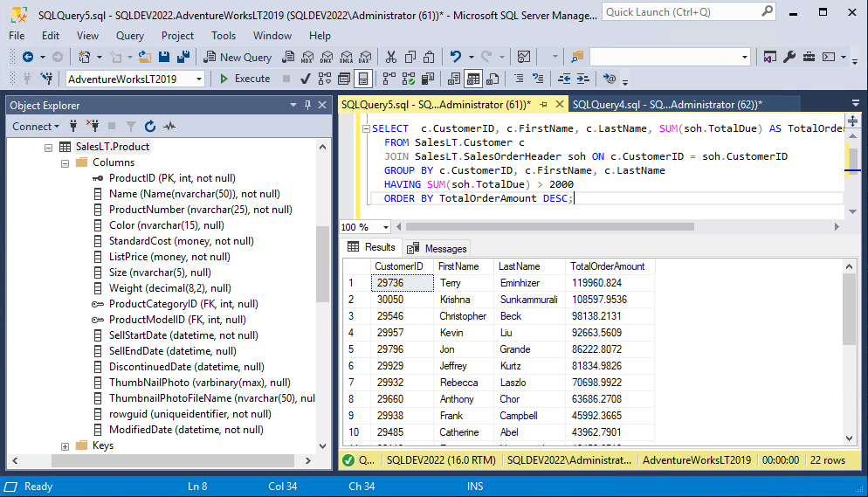The image size is (868, 497).
Task: Click the Increase Indent icon
Action: coord(583,79)
